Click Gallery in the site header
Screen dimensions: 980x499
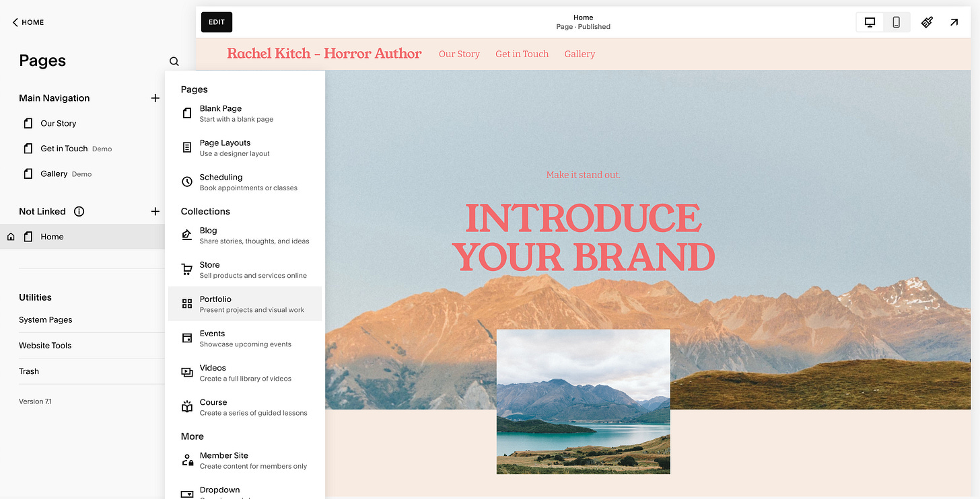[580, 54]
